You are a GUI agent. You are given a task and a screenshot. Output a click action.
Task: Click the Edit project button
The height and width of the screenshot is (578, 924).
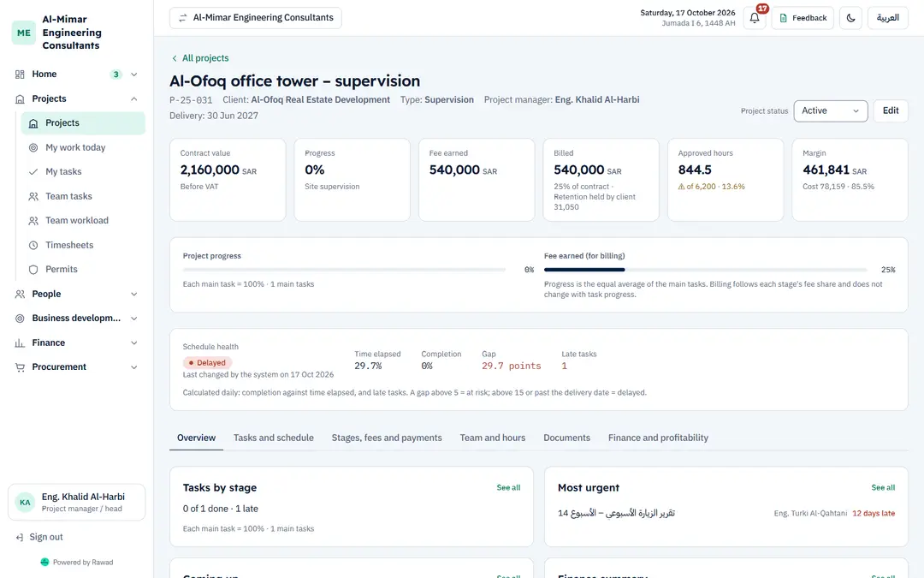point(891,110)
